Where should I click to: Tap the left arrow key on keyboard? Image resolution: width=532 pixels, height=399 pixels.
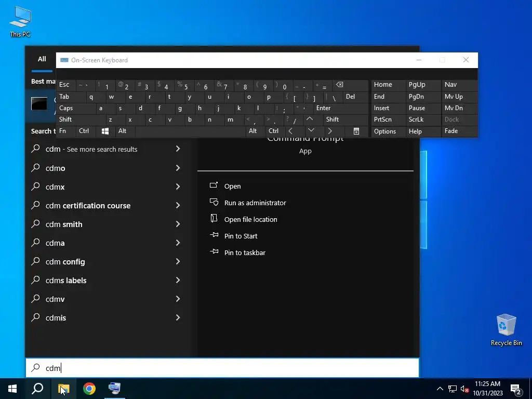click(x=290, y=131)
